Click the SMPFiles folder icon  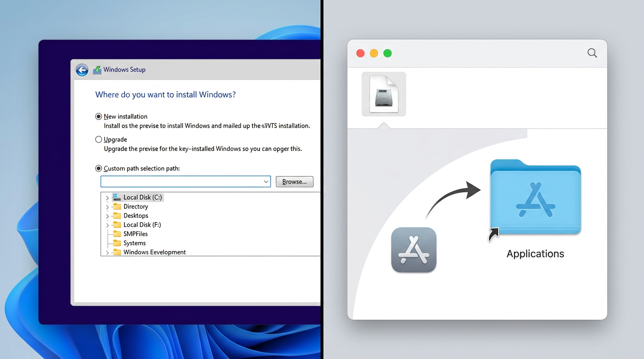point(117,234)
